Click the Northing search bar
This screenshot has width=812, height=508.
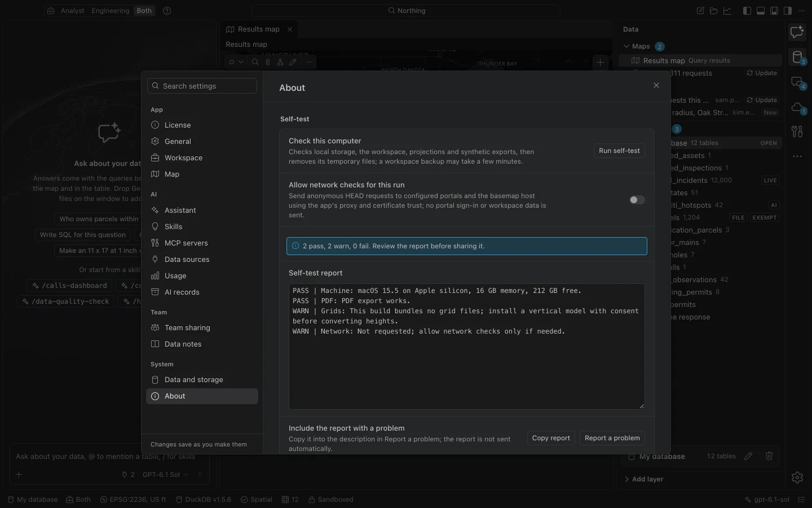click(x=406, y=11)
